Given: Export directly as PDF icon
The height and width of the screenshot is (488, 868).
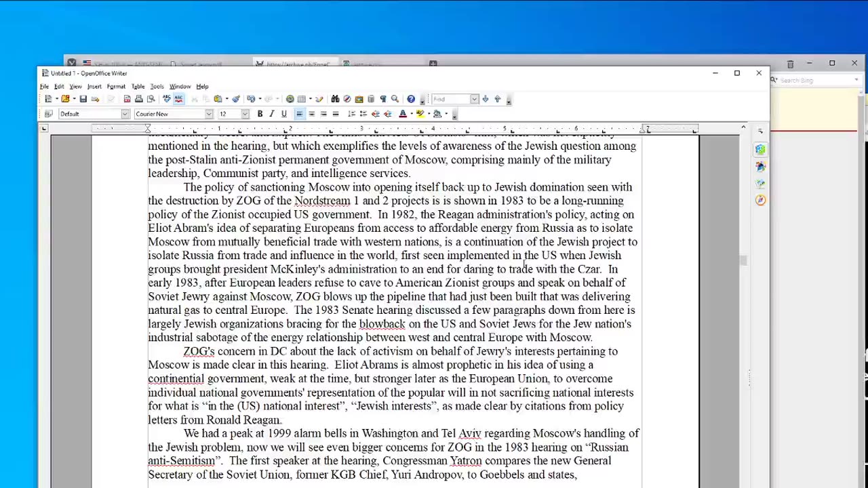Looking at the screenshot, I should pos(127,99).
